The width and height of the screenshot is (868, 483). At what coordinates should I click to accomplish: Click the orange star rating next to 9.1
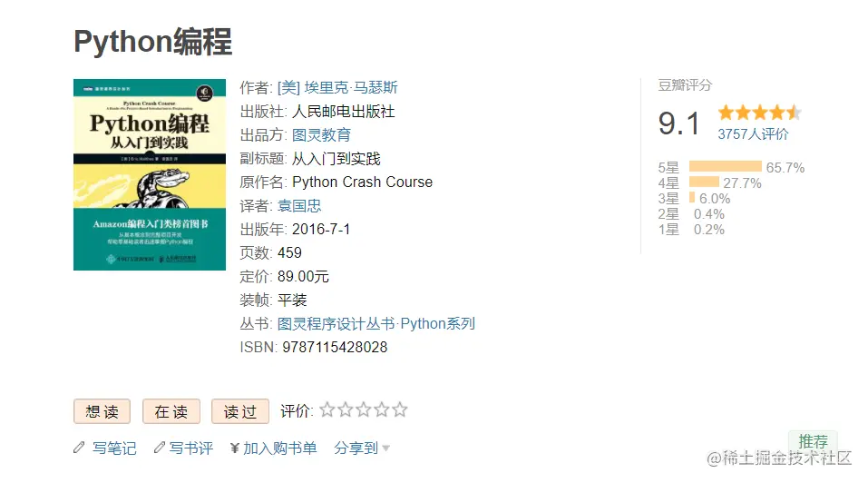759,113
